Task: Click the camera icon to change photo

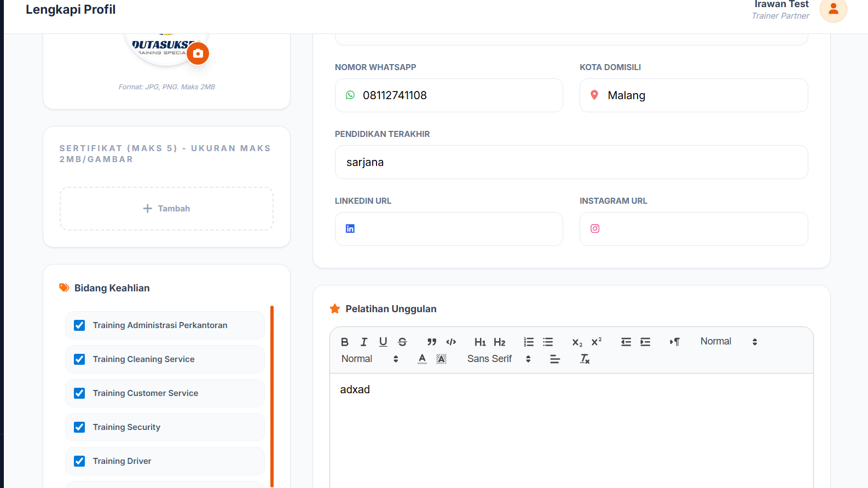Action: pyautogui.click(x=198, y=54)
